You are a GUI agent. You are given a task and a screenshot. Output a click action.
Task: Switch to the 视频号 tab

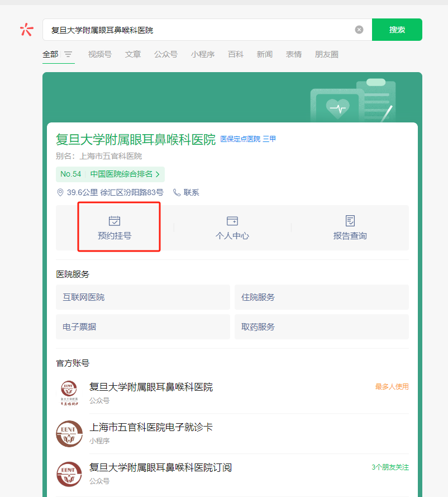coord(100,55)
